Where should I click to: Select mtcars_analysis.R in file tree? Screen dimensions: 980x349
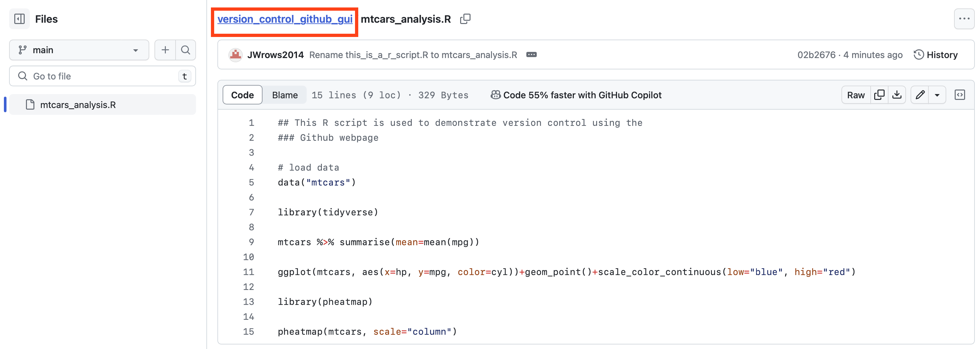(78, 104)
